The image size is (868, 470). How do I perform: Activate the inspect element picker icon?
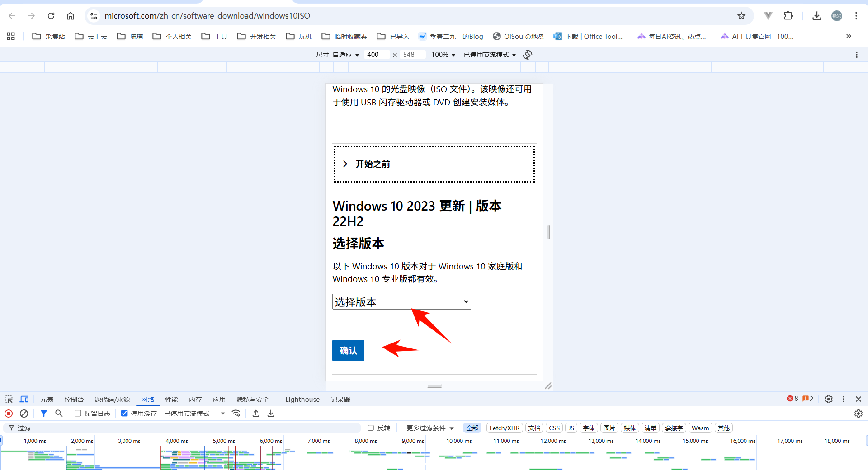(9, 399)
